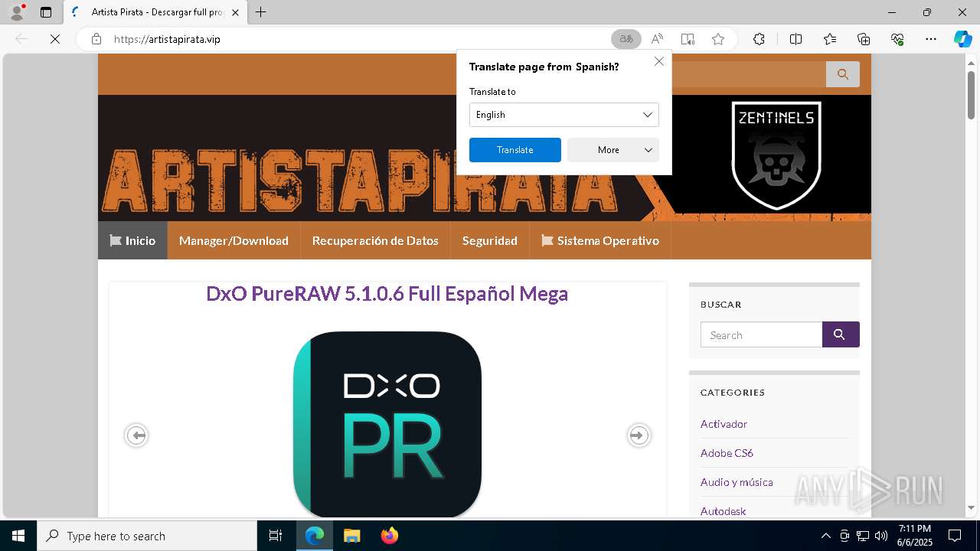Open Settings and more ellipsis
Viewport: 980px width, 551px height.
click(x=931, y=39)
